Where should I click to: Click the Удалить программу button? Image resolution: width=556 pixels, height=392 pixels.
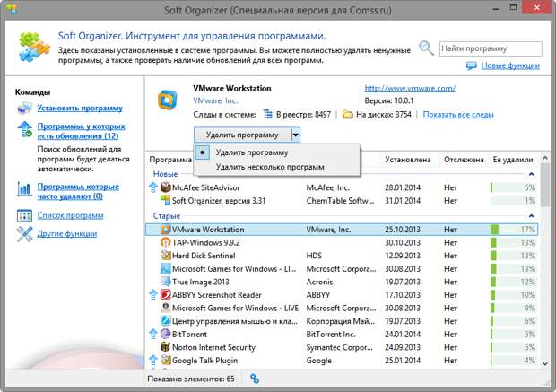click(242, 135)
